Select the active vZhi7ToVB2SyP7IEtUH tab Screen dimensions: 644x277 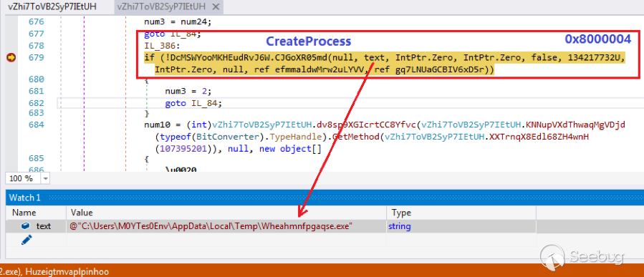tap(161, 6)
